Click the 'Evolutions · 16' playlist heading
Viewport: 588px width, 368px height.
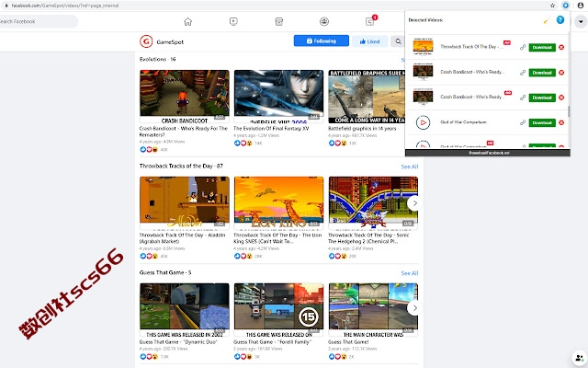pos(157,59)
